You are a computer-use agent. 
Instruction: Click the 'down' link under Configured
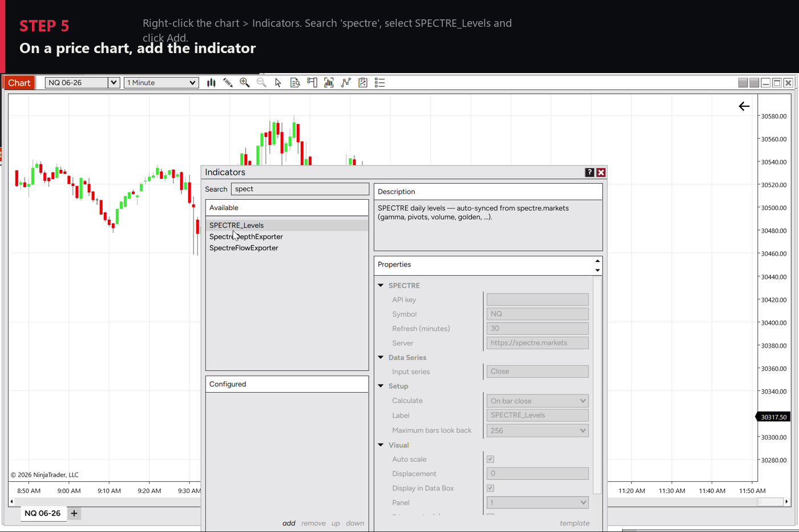[355, 523]
